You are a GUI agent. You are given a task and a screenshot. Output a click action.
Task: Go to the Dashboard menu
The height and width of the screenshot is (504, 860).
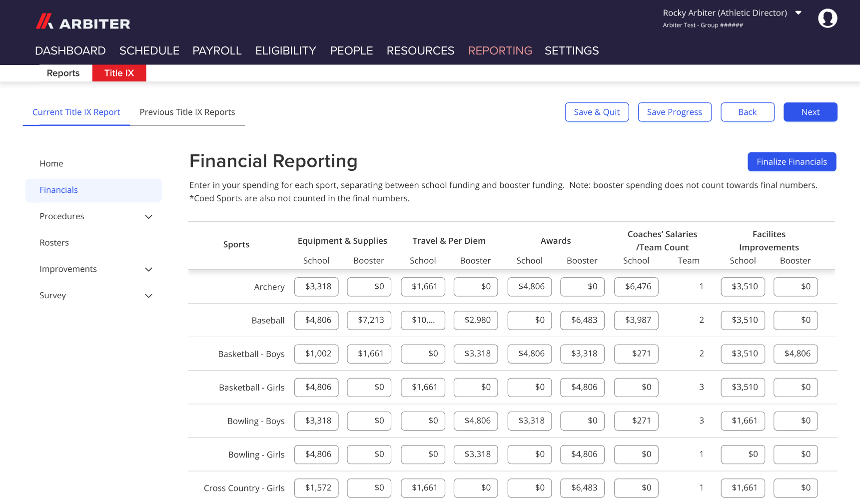point(70,50)
